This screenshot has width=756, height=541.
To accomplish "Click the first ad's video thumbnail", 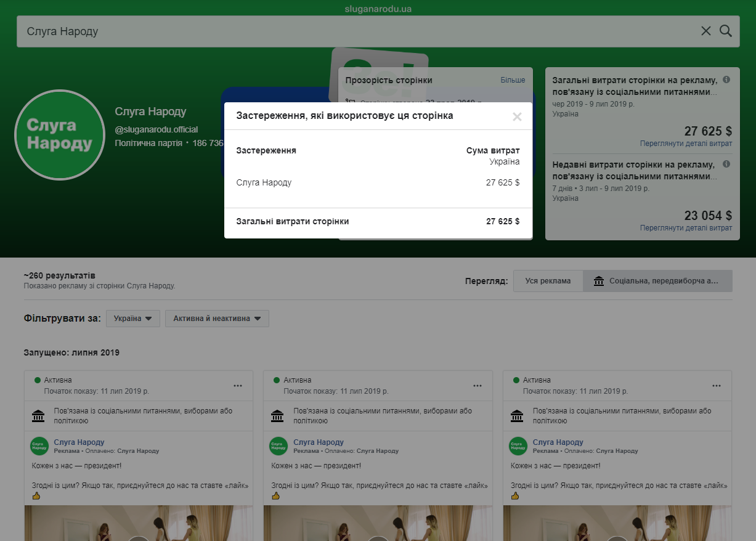I will pyautogui.click(x=139, y=523).
